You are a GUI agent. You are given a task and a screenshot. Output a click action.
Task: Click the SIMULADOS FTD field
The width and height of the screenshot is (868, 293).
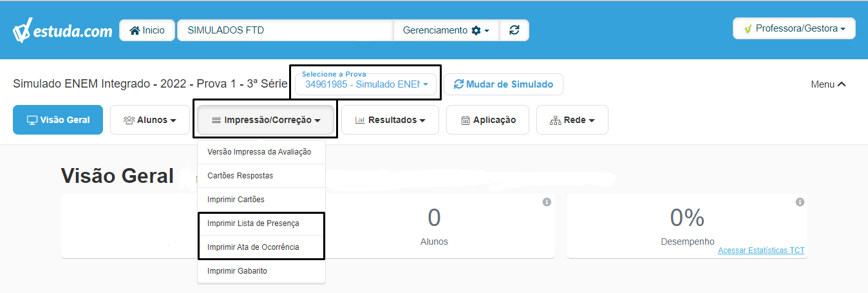pyautogui.click(x=285, y=30)
